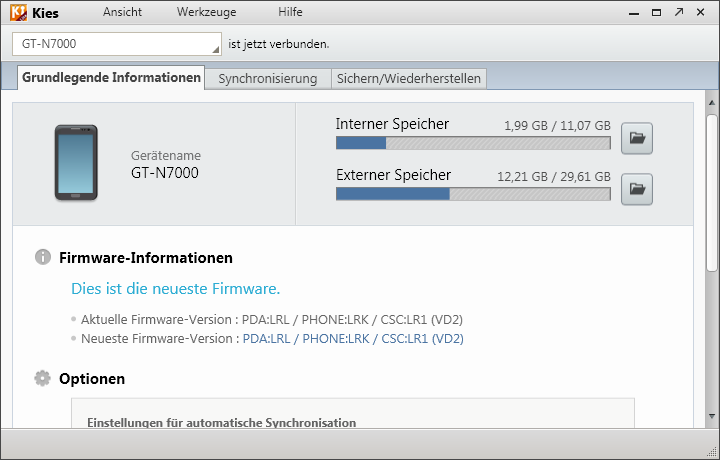Minimize the Kies window
Image resolution: width=720 pixels, height=460 pixels.
pos(632,13)
